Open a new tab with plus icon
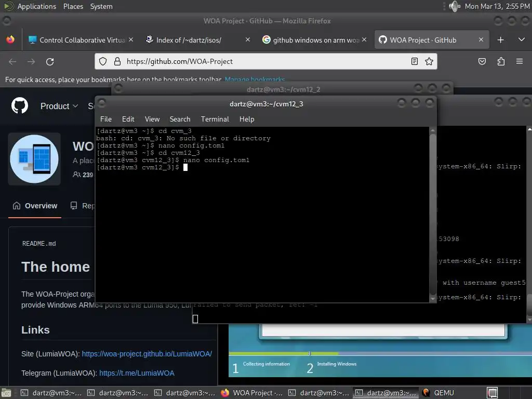 500,40
